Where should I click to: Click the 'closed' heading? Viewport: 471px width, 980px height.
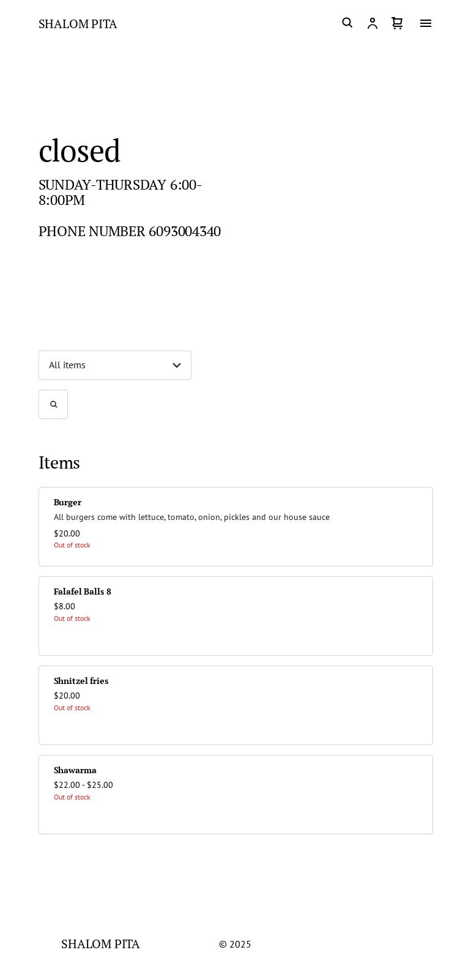pos(80,150)
